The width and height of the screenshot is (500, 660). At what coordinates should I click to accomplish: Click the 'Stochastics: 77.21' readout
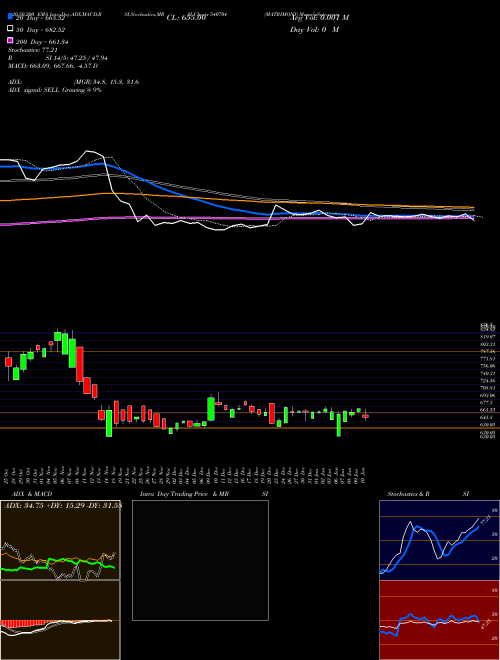pyautogui.click(x=33, y=50)
